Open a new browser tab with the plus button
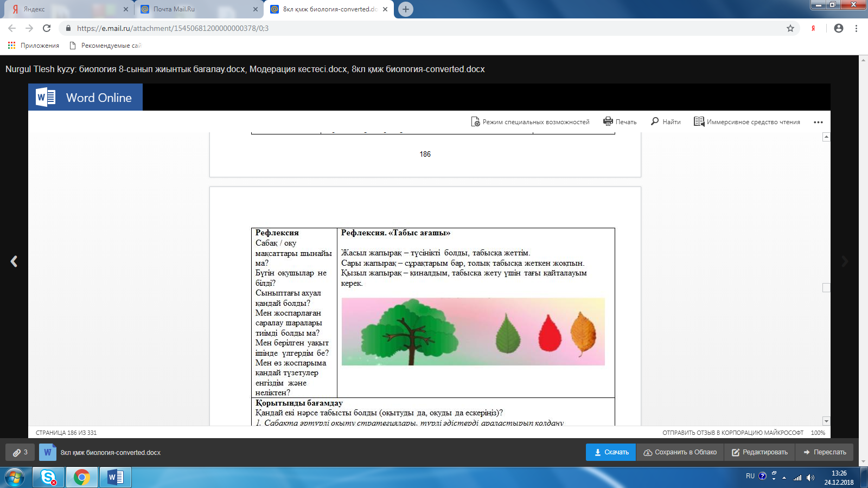Viewport: 868px width, 488px height. coord(405,9)
